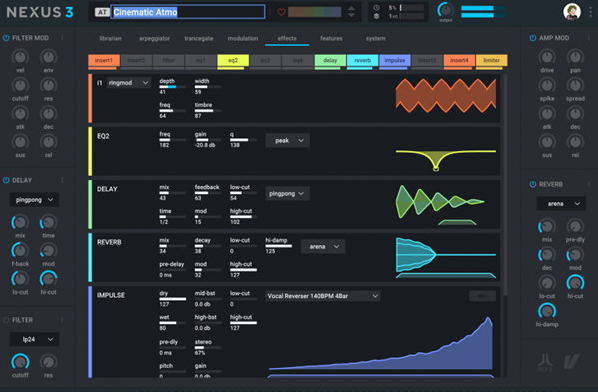Open the user profile avatar

pos(572,12)
